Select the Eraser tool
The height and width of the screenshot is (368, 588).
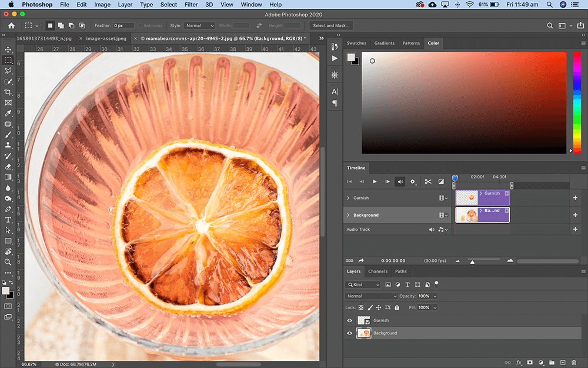8,167
